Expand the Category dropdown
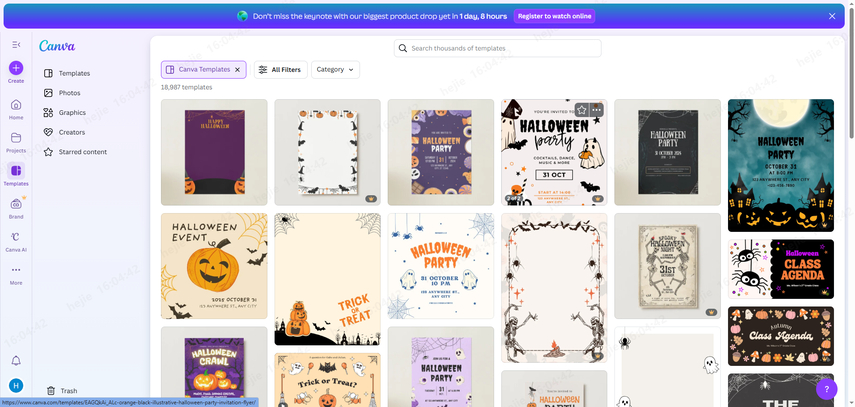Screen dimensions: 855x407 pyautogui.click(x=335, y=70)
